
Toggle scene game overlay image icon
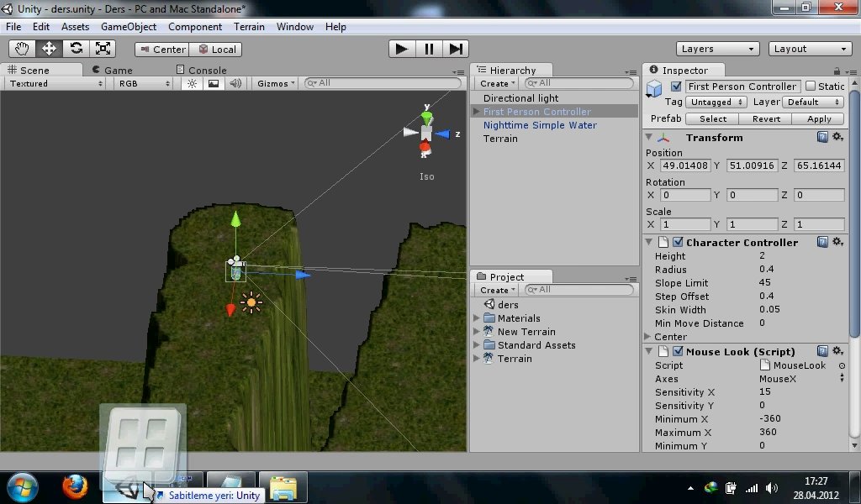214,83
